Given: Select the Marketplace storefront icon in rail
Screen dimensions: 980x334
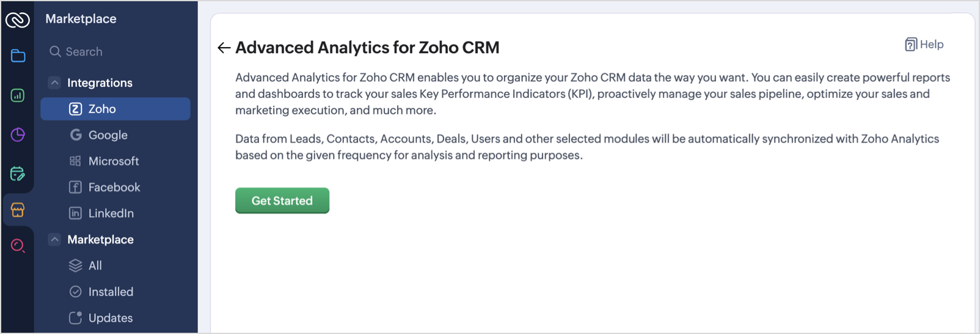Looking at the screenshot, I should click(18, 210).
